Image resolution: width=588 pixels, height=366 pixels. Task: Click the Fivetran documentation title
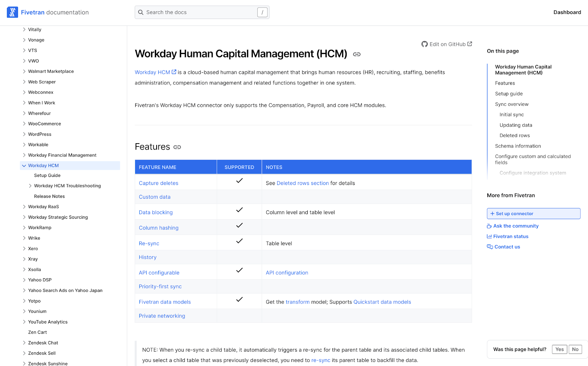tap(55, 12)
